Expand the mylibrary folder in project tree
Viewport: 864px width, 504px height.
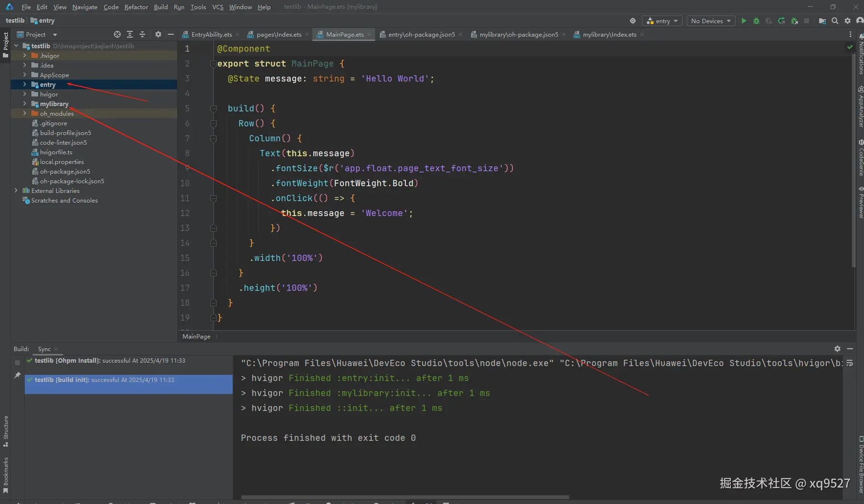[25, 104]
